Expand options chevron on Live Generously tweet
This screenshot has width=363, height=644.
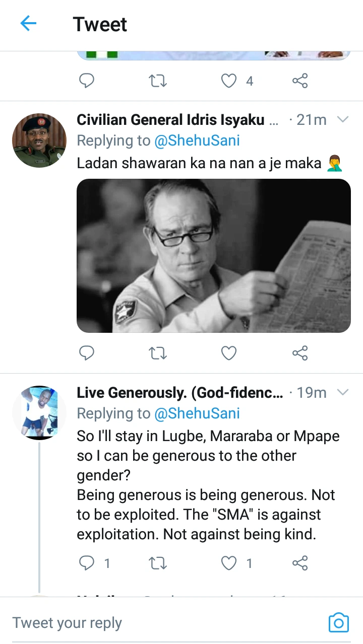point(343,392)
